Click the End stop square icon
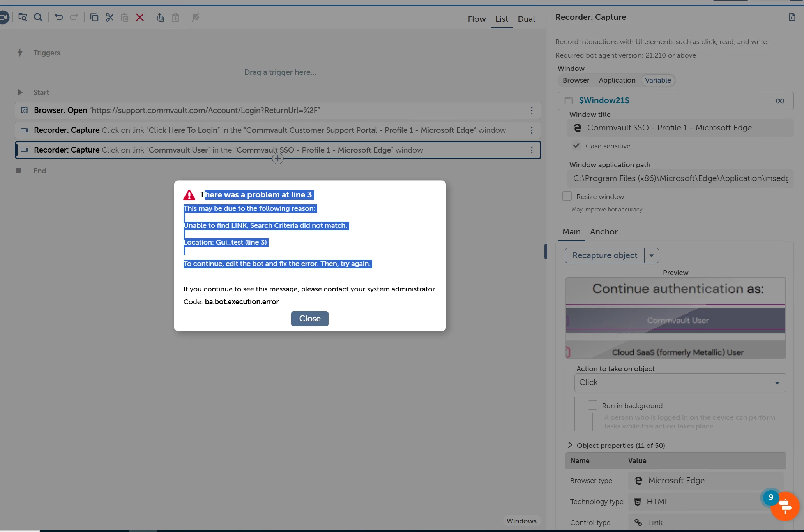This screenshot has height=532, width=804. pyautogui.click(x=18, y=171)
